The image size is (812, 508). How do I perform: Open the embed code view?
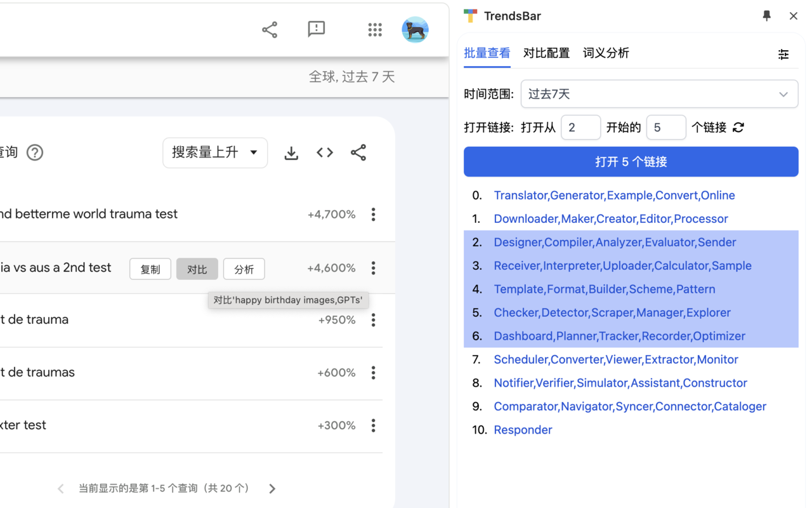324,152
